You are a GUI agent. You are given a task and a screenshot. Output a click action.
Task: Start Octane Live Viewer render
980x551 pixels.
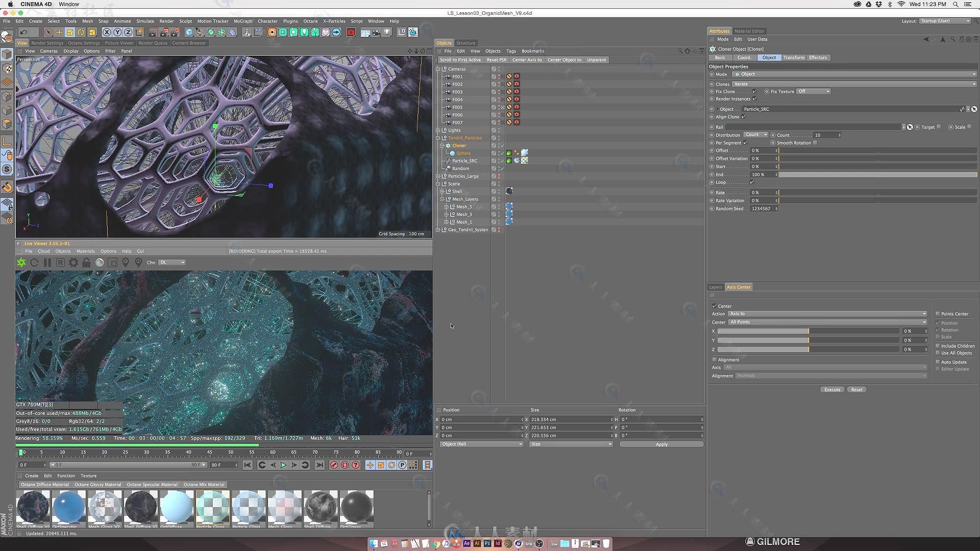21,262
